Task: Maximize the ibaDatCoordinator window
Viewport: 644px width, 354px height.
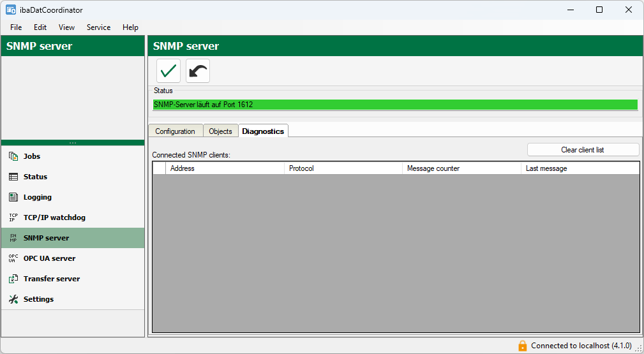Action: 599,10
